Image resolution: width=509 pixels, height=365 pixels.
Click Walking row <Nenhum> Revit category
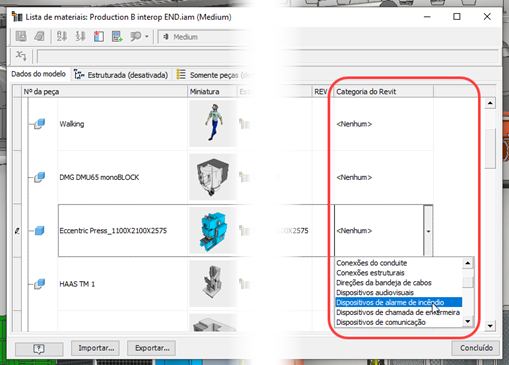(354, 124)
